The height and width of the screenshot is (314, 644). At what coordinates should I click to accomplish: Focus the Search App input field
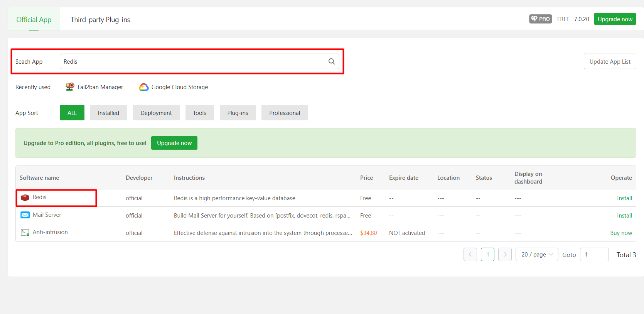199,61
